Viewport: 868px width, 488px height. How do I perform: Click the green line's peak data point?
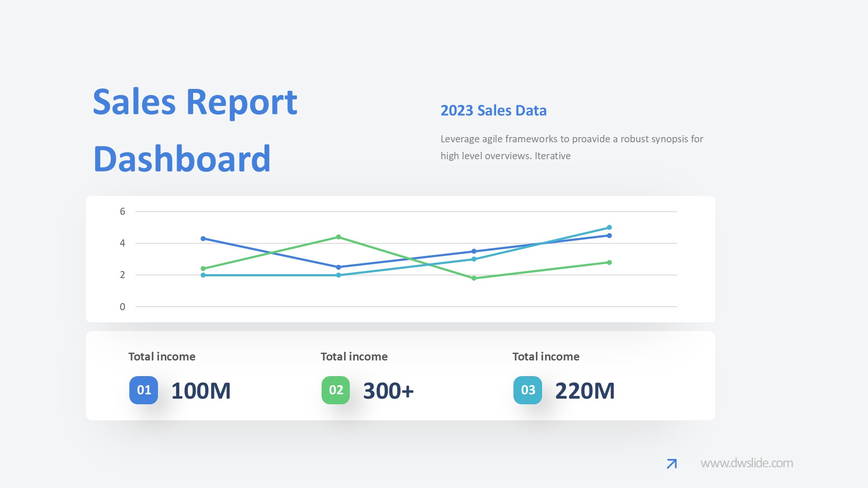click(x=339, y=237)
